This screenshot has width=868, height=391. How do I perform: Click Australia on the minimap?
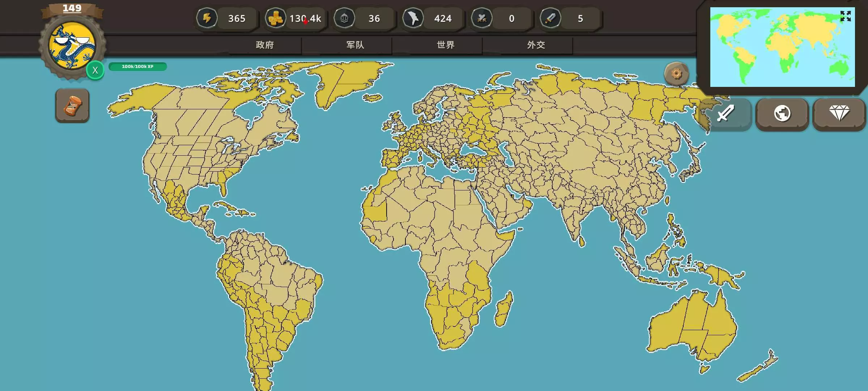[838, 67]
